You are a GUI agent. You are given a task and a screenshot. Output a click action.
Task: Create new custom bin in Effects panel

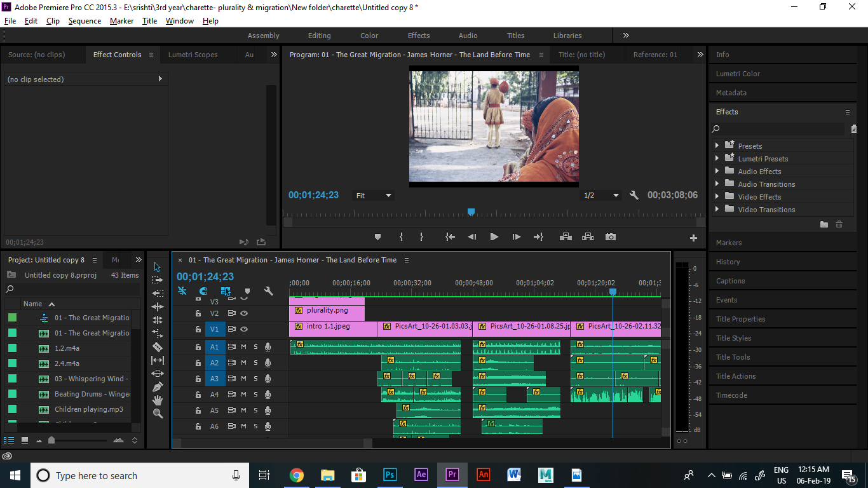click(824, 224)
